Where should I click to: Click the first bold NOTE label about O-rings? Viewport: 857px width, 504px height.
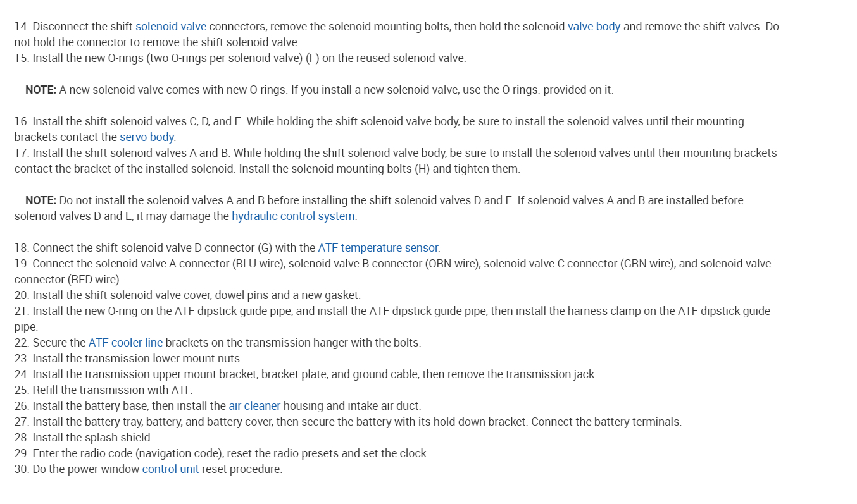(x=41, y=90)
